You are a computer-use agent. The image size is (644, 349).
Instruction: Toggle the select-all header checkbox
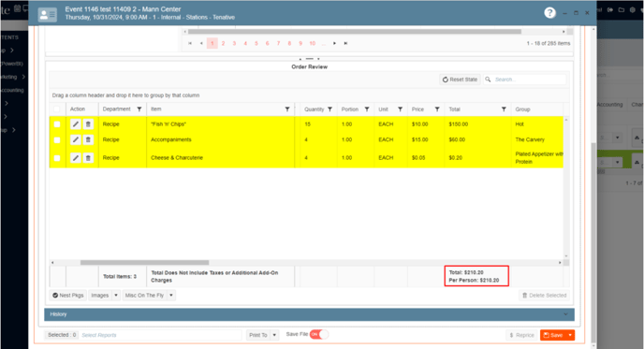click(57, 109)
